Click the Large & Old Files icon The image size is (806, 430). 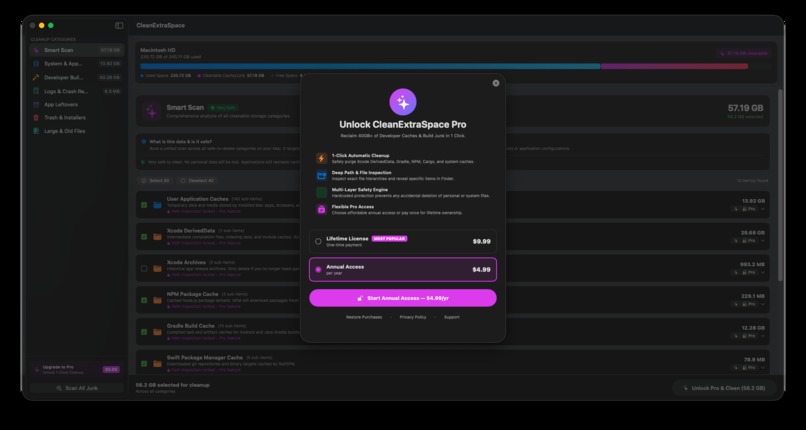tap(36, 131)
